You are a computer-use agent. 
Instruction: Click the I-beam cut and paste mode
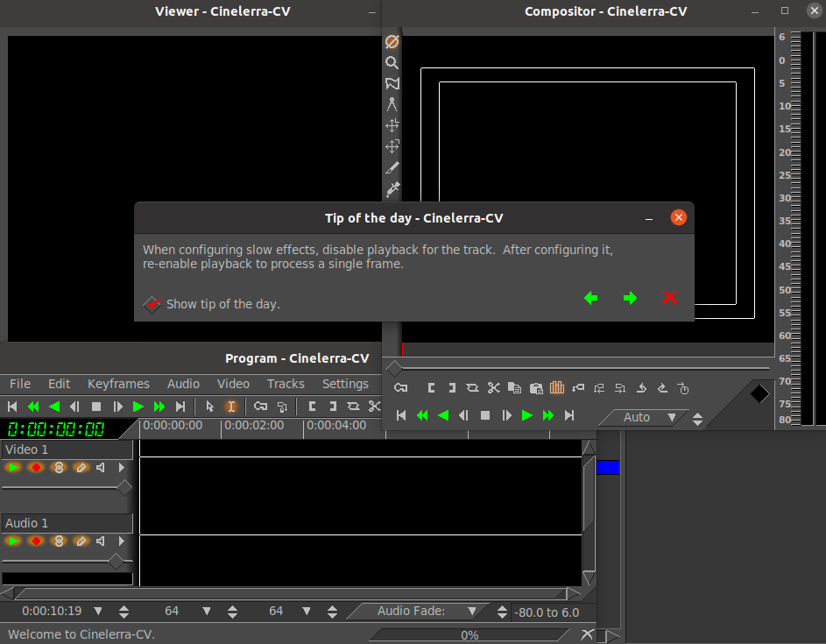[231, 407]
